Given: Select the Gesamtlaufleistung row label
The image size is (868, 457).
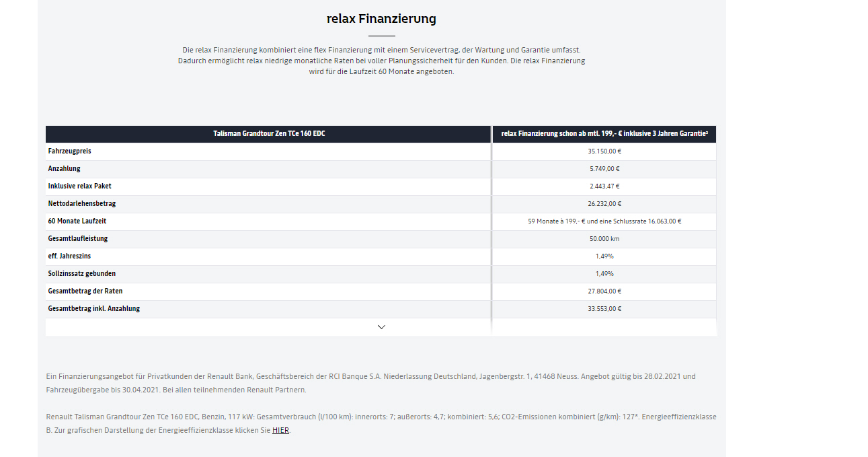Looking at the screenshot, I should (77, 239).
